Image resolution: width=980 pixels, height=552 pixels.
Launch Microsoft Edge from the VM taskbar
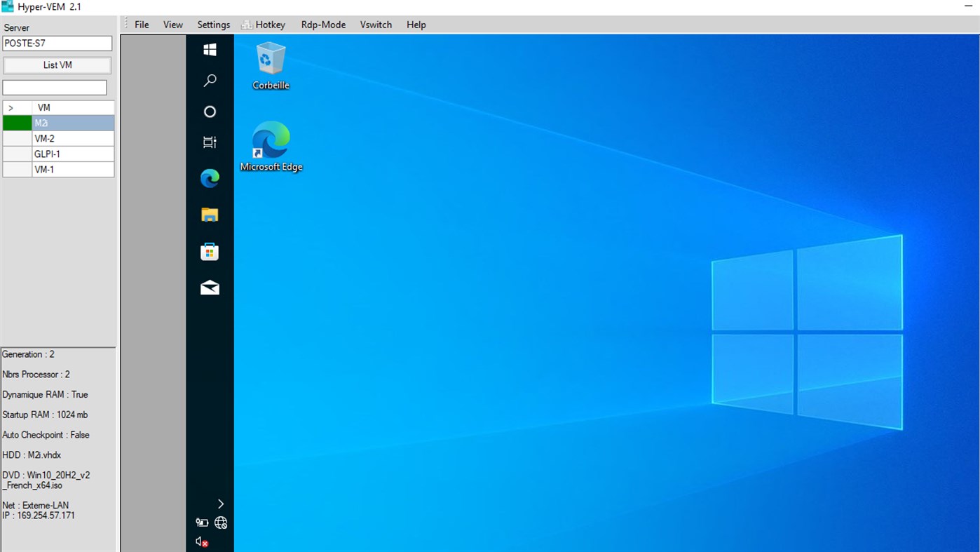click(209, 177)
